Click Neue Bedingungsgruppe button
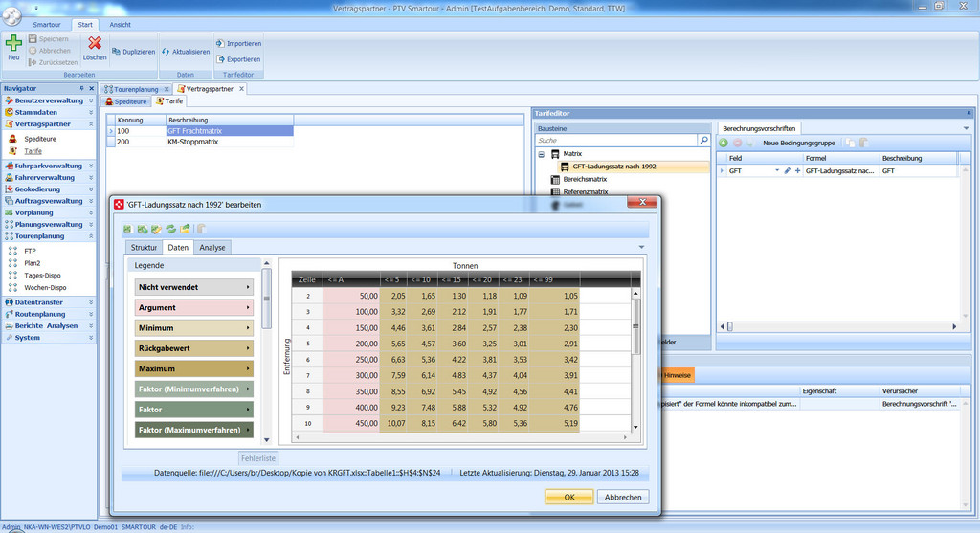This screenshot has height=533, width=980. point(799,143)
